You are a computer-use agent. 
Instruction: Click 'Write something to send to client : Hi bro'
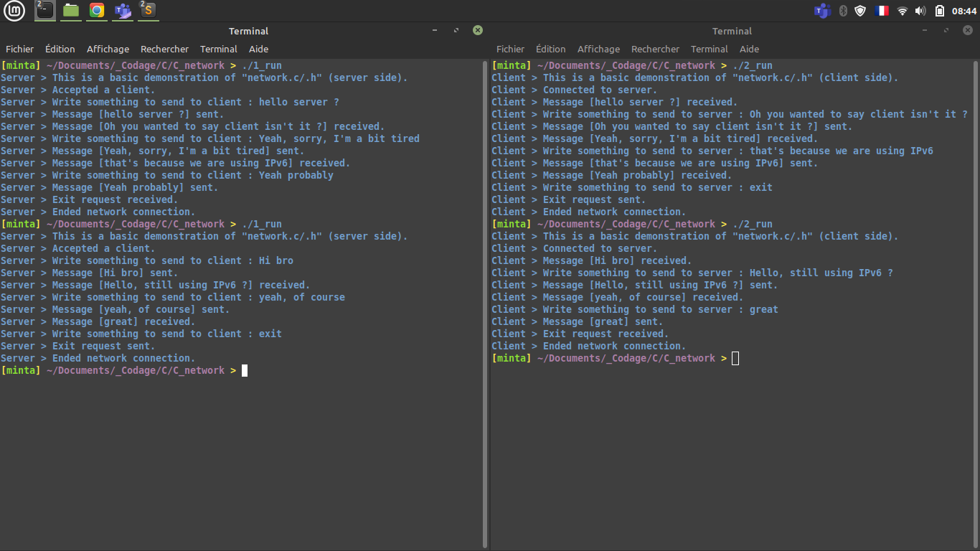[147, 260]
